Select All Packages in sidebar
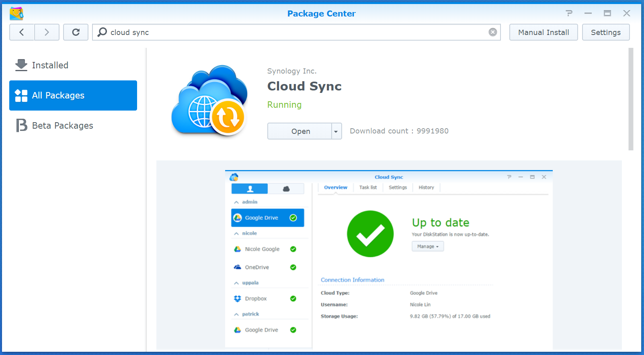This screenshot has height=355, width=644. pos(73,95)
